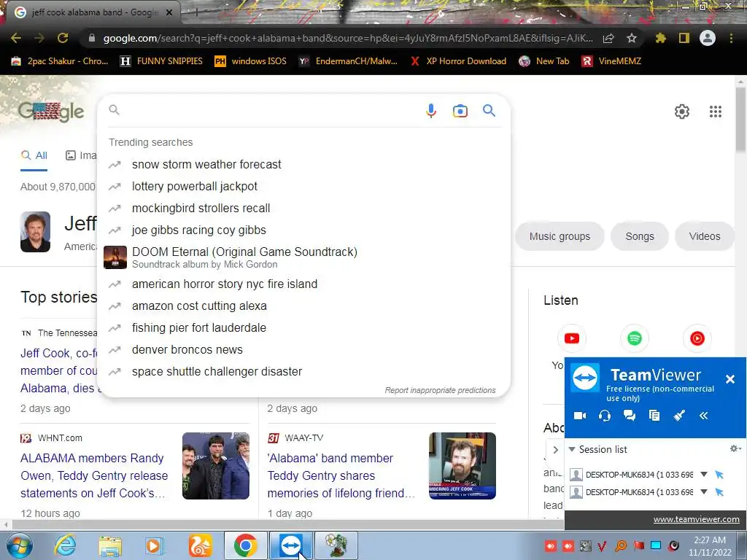Open Chrome's three-dot menu
This screenshot has width=747, height=560.
tap(731, 38)
